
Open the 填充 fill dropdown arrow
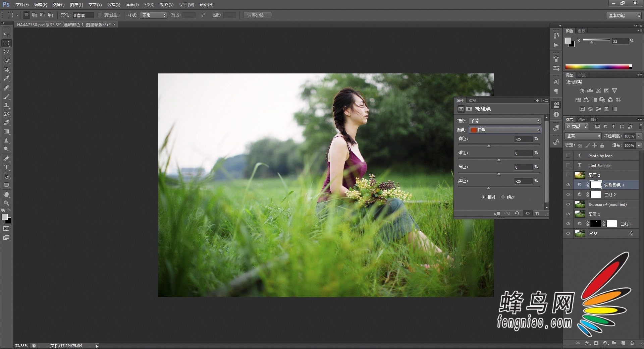[x=639, y=146]
